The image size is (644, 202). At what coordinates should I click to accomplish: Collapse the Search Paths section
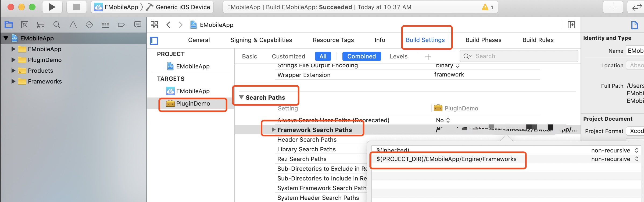coord(241,97)
